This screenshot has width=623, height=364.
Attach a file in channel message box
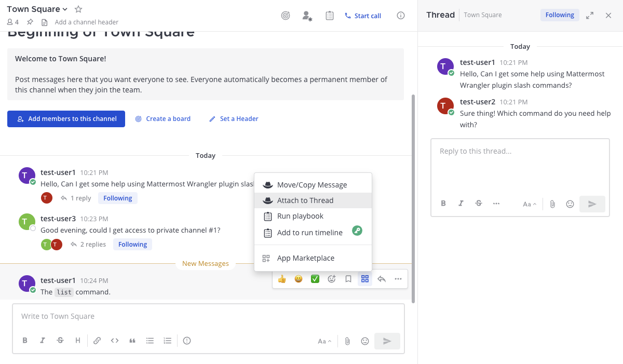[347, 341]
